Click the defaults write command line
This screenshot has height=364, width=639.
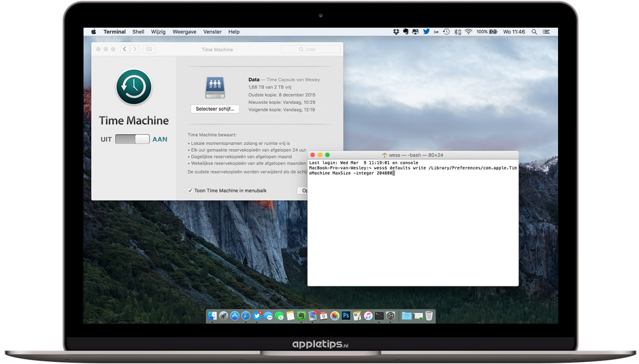click(x=413, y=170)
